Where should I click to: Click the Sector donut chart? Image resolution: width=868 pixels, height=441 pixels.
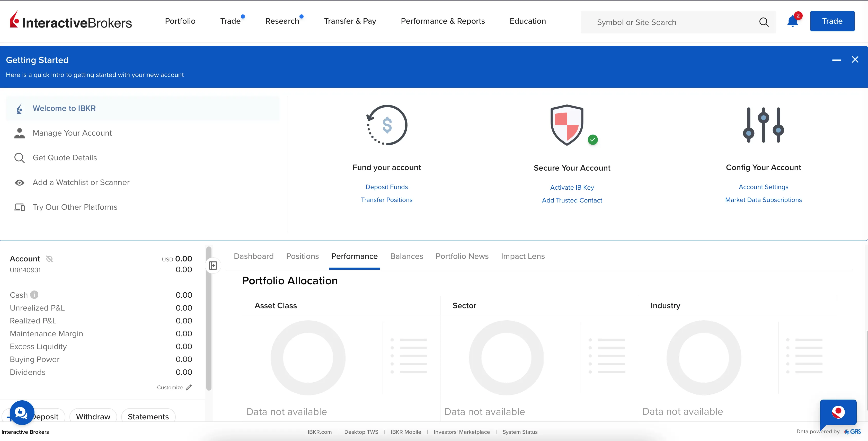pyautogui.click(x=506, y=358)
